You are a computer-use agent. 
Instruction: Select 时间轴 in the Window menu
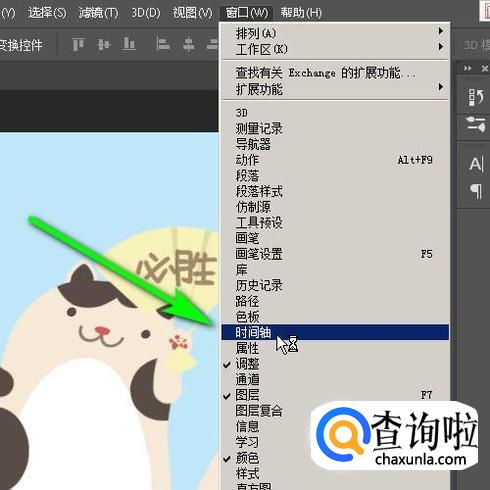335,332
